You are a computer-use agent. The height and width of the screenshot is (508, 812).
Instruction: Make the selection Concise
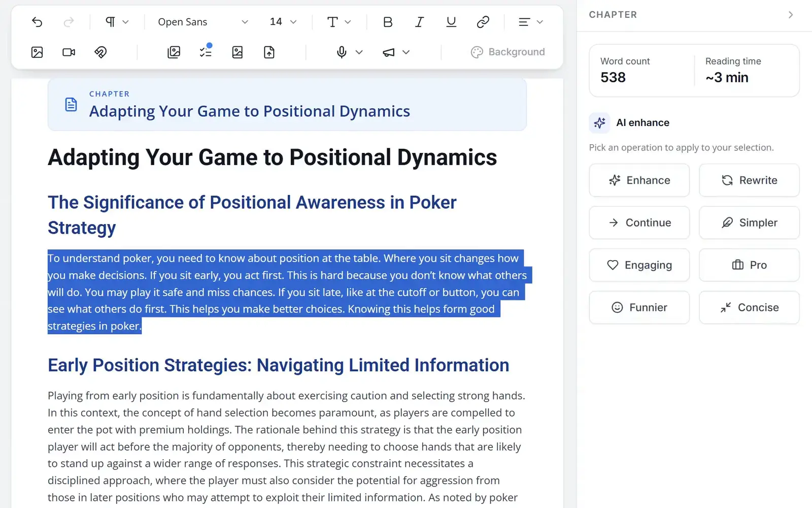[x=749, y=307]
